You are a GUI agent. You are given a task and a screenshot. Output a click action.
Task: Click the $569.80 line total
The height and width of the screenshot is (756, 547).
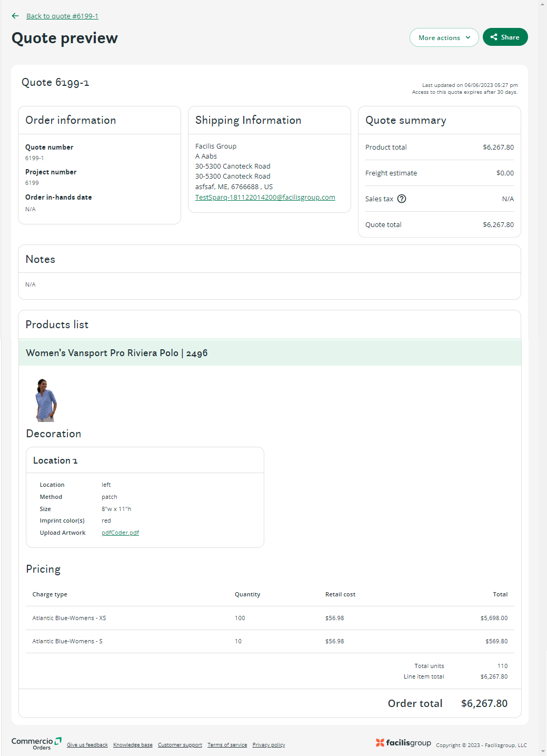point(496,641)
